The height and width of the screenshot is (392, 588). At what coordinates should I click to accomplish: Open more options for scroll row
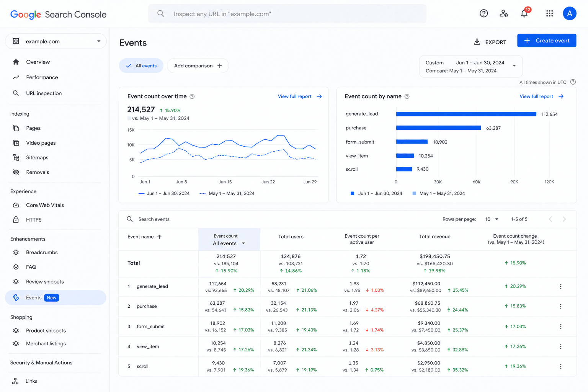(x=560, y=366)
